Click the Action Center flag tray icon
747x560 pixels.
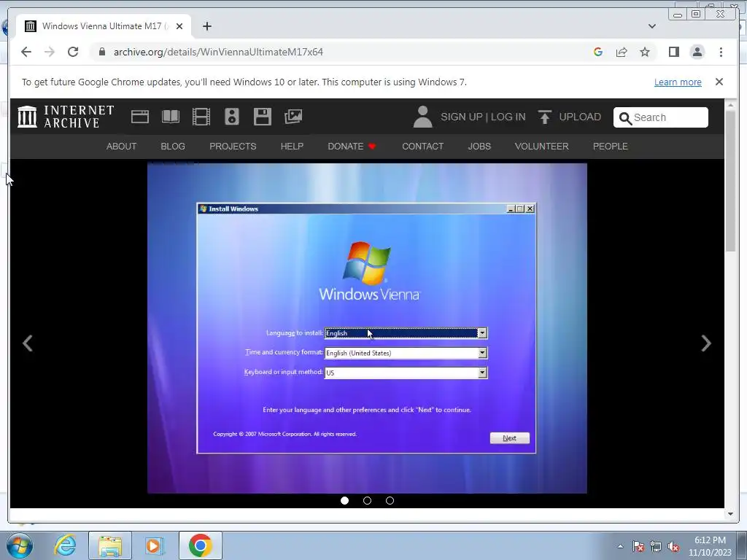click(638, 546)
